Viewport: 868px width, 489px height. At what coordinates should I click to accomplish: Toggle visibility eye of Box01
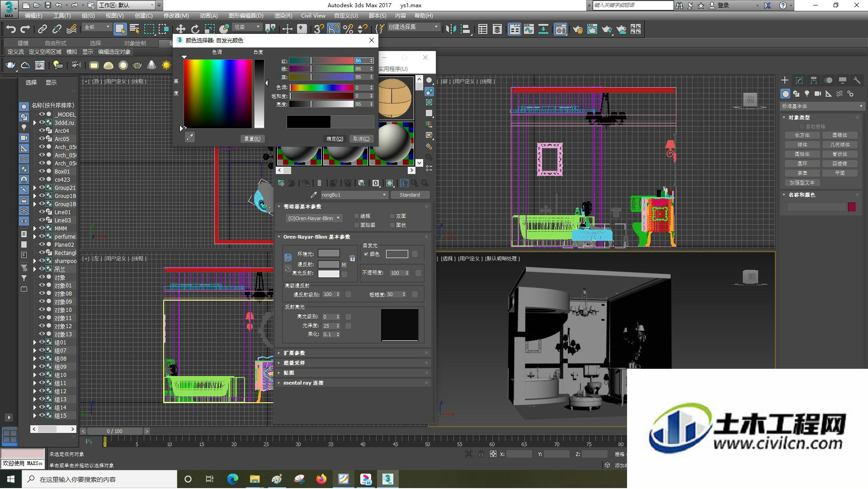(x=42, y=171)
